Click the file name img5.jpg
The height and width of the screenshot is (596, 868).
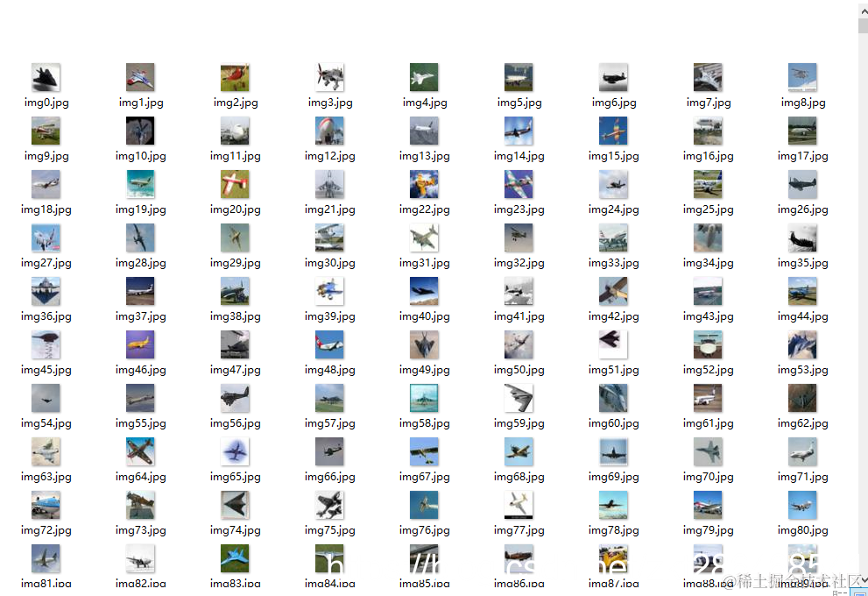coord(519,103)
